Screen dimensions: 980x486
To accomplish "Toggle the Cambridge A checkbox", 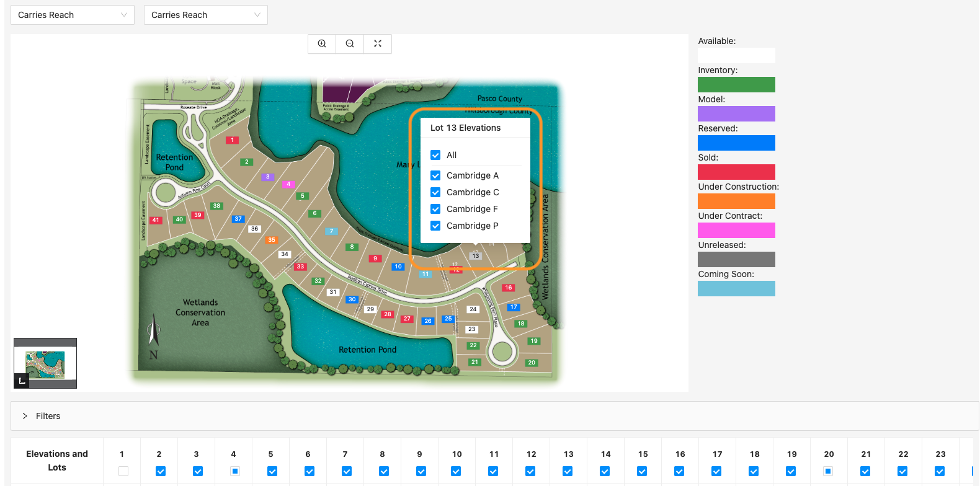I will point(435,175).
